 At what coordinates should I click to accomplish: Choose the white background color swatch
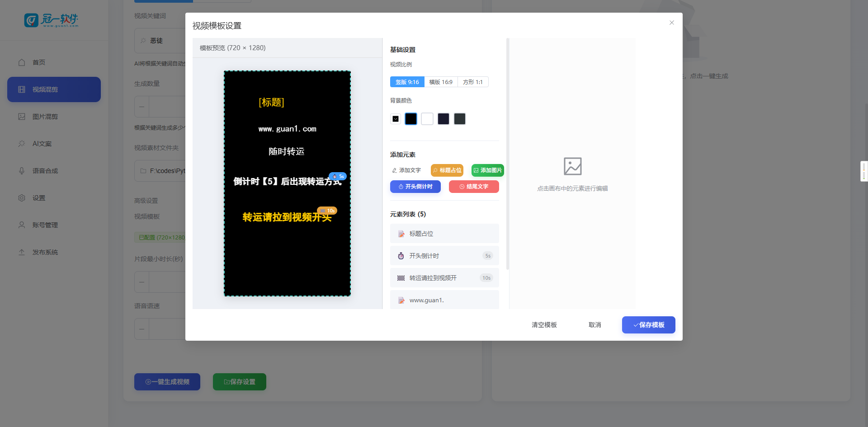427,119
